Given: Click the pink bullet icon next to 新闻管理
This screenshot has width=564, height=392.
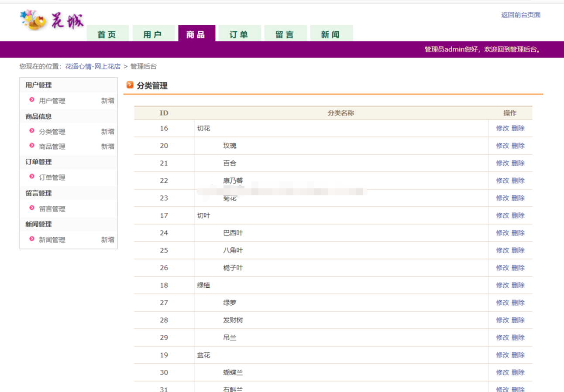Looking at the screenshot, I should point(32,239).
